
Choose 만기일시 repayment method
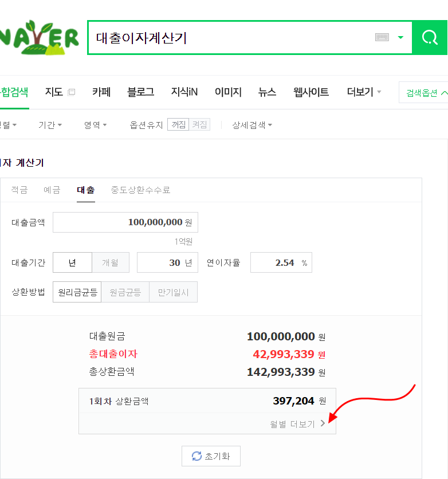pos(173,292)
